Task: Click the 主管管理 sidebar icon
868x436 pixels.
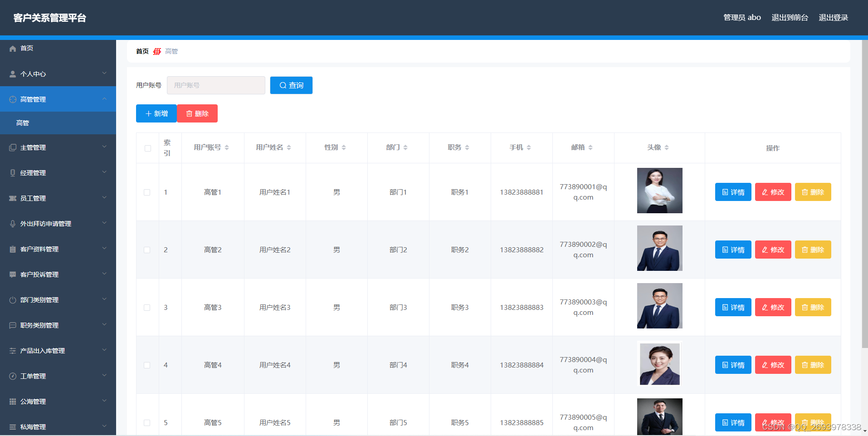Action: pos(13,147)
